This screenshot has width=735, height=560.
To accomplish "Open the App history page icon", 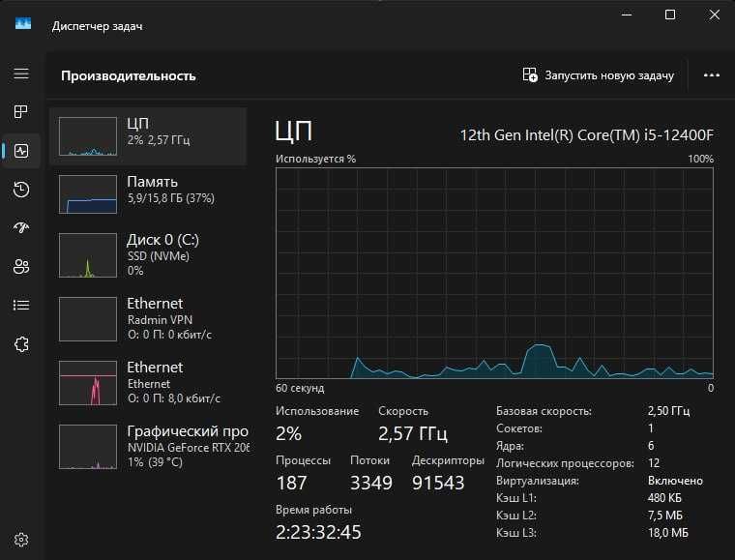I will pos(21,190).
